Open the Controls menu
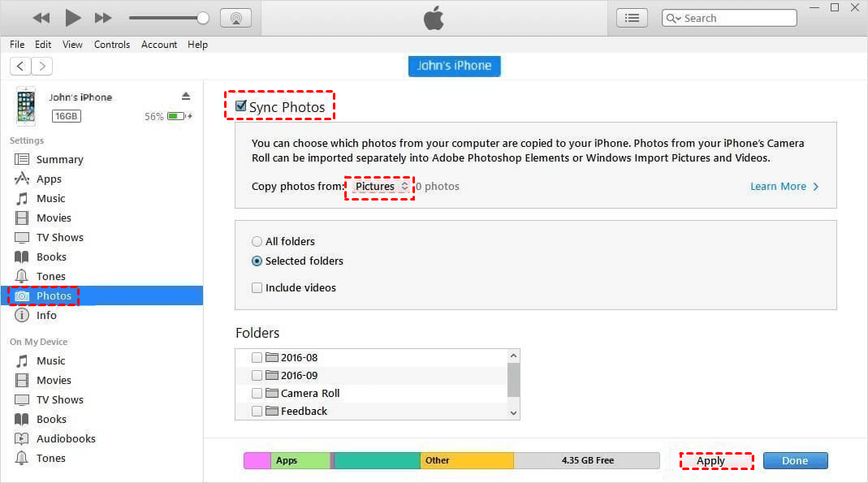The image size is (868, 483). point(112,45)
